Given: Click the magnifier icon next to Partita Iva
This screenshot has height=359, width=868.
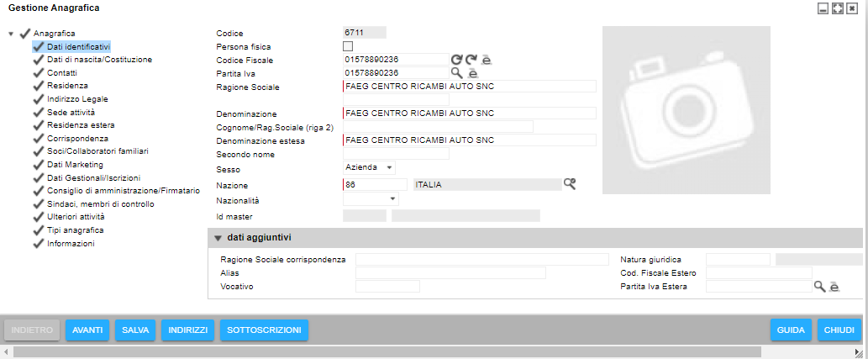Looking at the screenshot, I should pyautogui.click(x=456, y=73).
